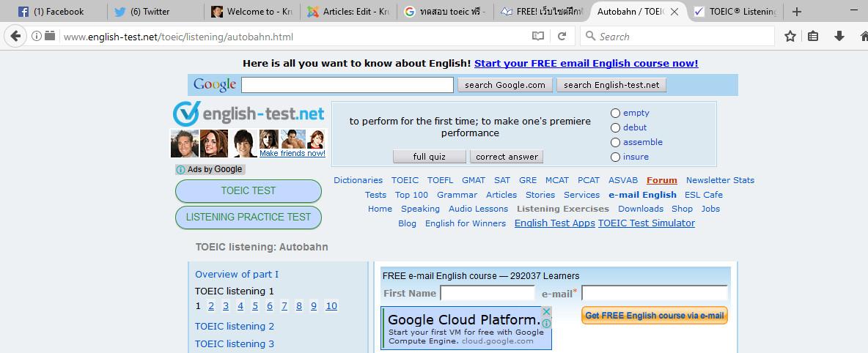Open the TOEIC listening 2 link

235,326
